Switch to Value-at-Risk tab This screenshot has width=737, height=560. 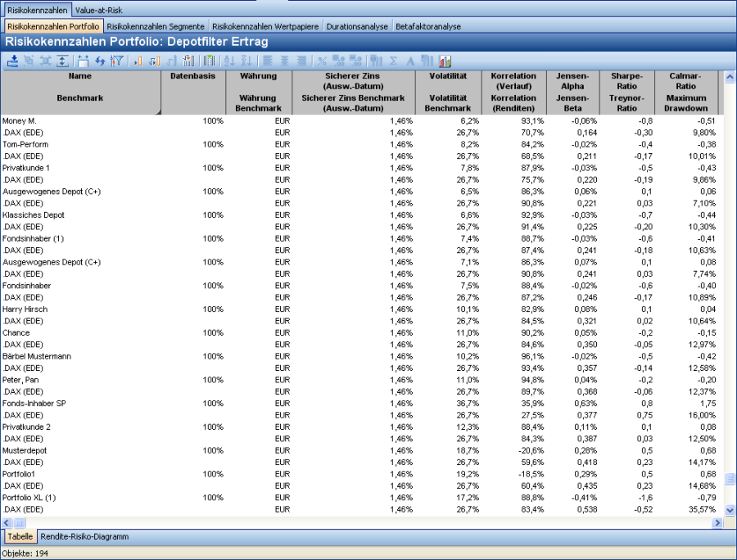coord(99,10)
